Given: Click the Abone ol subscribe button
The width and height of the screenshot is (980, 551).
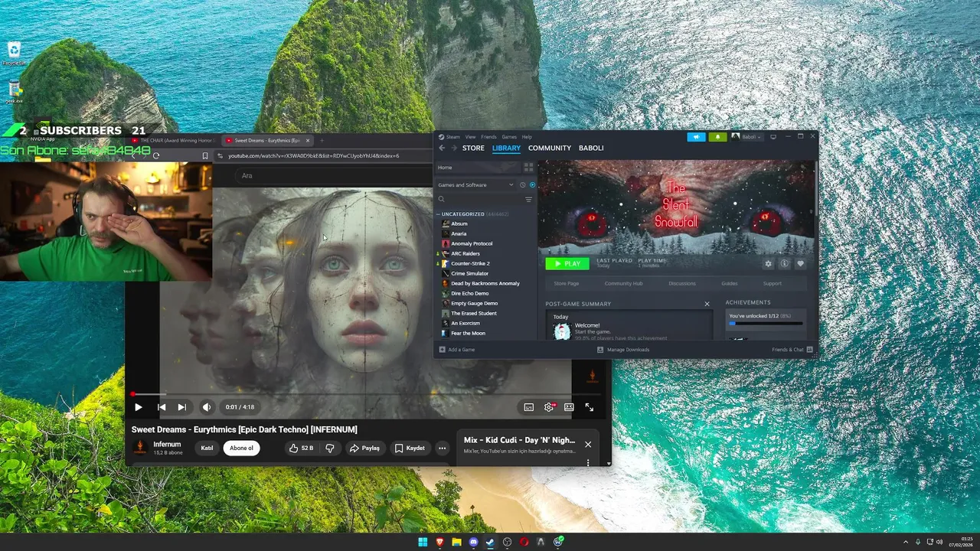Looking at the screenshot, I should pos(241,448).
